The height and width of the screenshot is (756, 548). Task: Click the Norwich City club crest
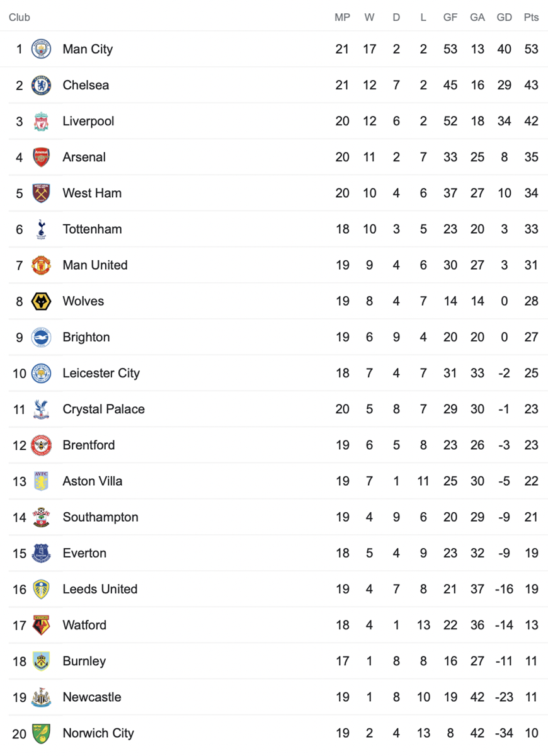coord(41,733)
